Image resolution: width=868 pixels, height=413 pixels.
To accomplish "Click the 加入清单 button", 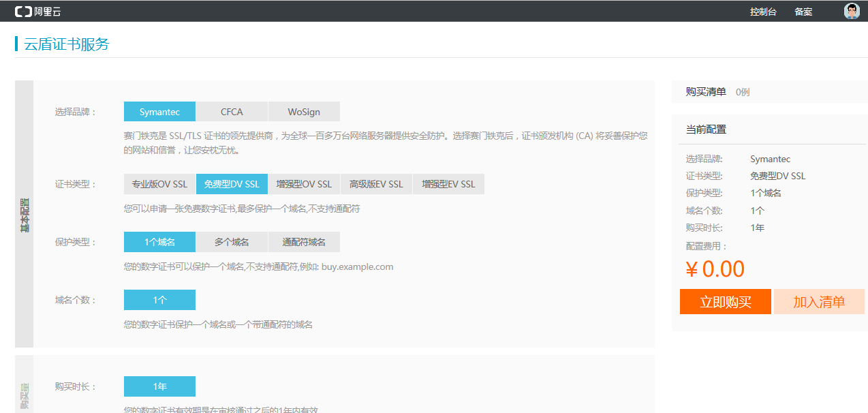I will pos(819,302).
